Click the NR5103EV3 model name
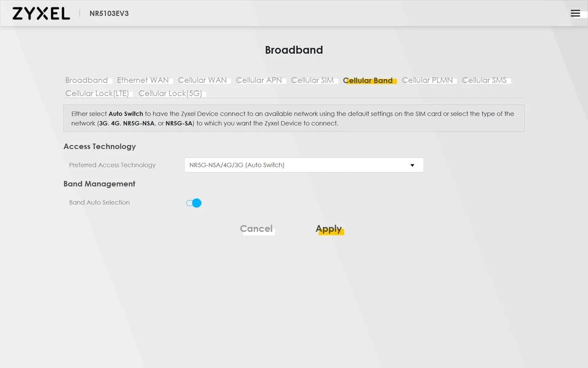 click(x=109, y=13)
